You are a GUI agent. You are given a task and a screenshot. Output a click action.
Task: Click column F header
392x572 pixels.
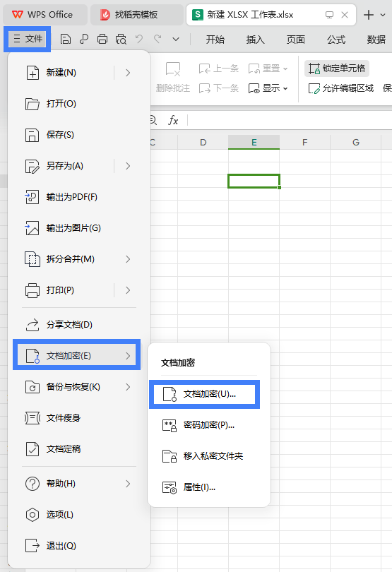click(x=304, y=142)
